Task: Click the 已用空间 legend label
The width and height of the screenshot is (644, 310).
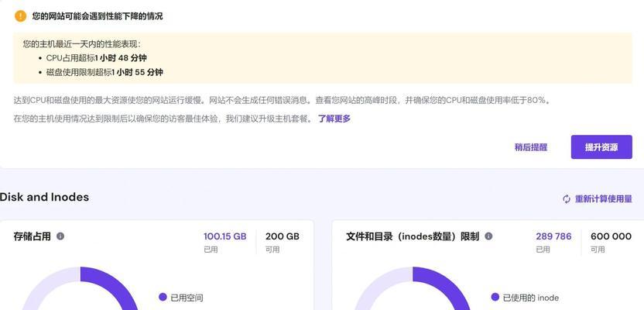Action: (187, 298)
